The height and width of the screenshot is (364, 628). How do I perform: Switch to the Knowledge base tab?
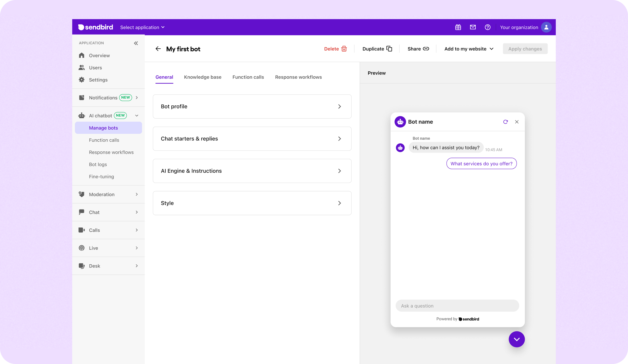pos(202,77)
